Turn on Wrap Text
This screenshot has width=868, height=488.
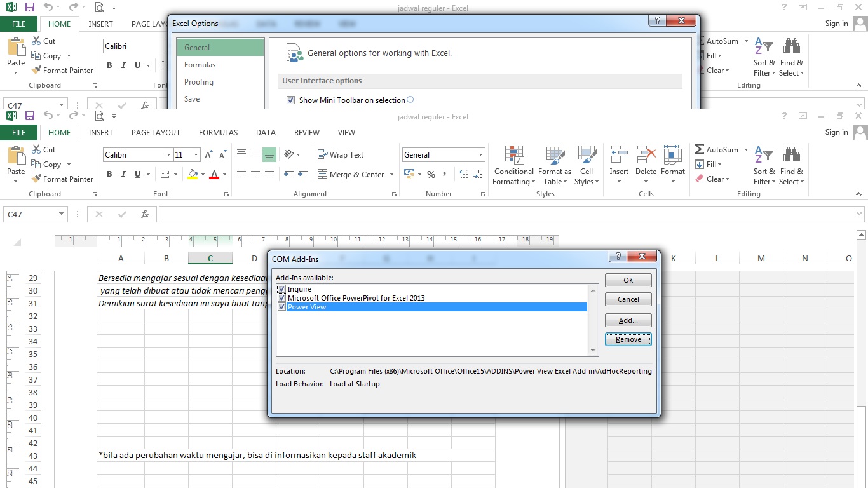coord(340,154)
